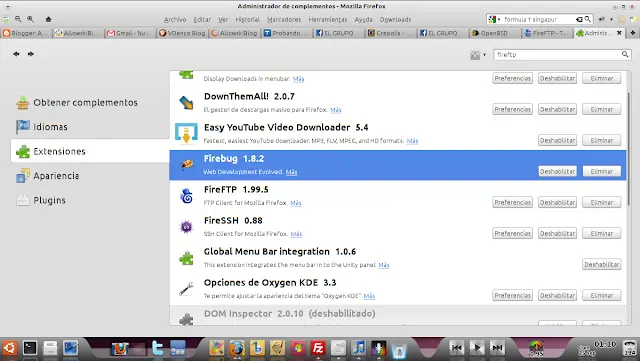Switch to the FireFTP tab

pos(547,33)
